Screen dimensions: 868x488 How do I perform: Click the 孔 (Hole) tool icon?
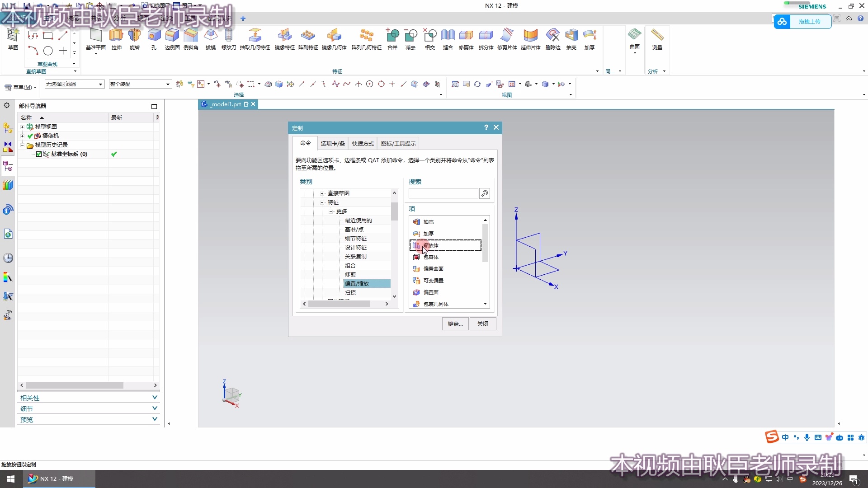coord(154,36)
